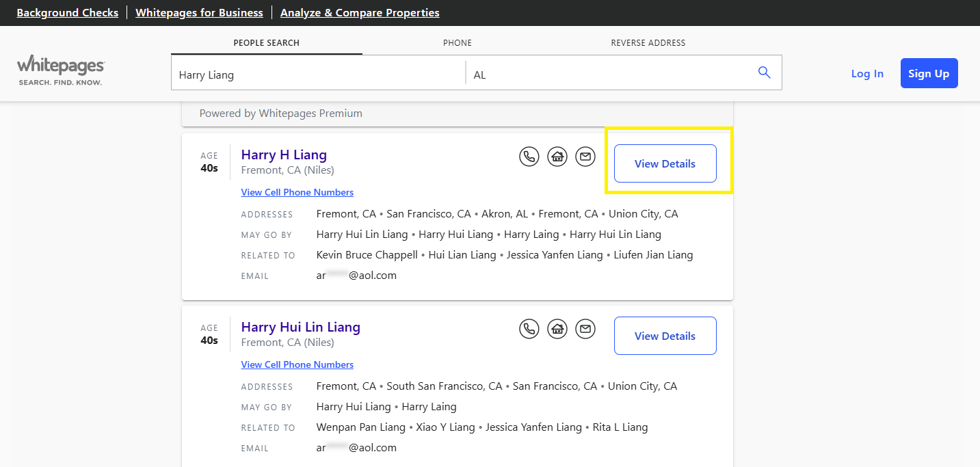Switch to the Phone tab
The height and width of the screenshot is (467, 980).
(x=458, y=43)
